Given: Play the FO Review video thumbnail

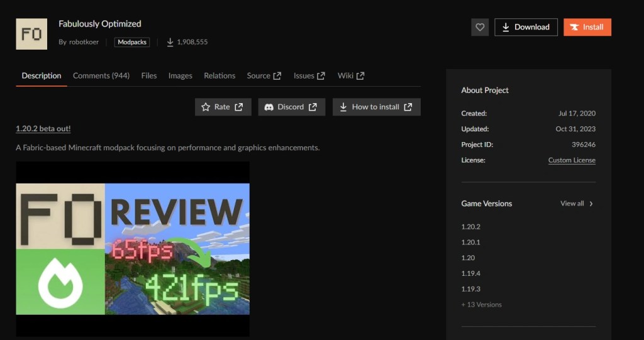Looking at the screenshot, I should [x=133, y=249].
